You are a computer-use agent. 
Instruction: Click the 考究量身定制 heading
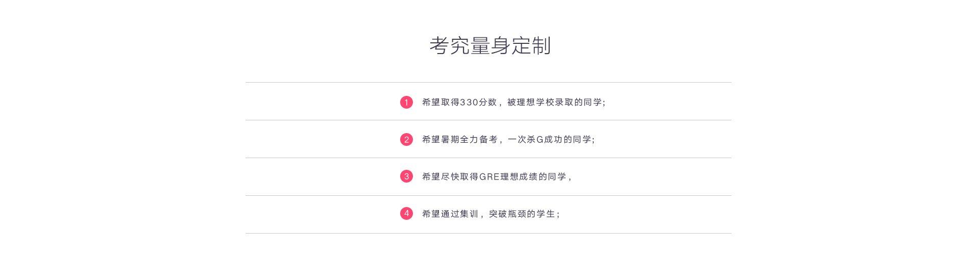pos(490,46)
